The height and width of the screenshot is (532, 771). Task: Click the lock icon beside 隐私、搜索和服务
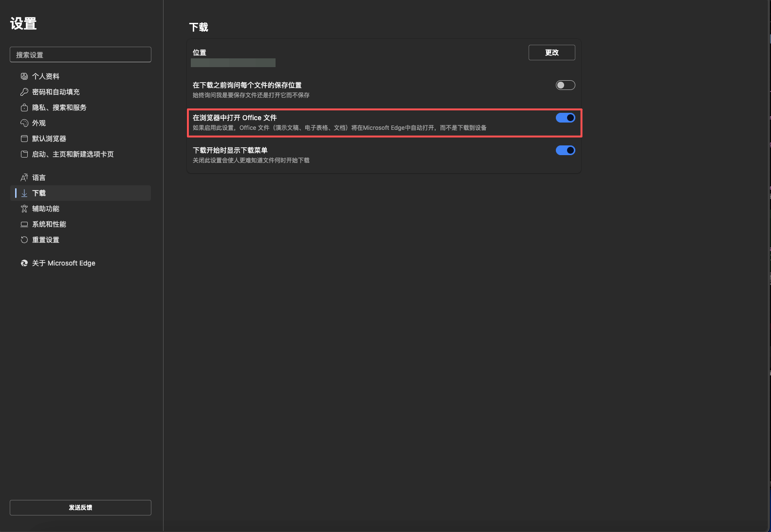click(24, 107)
